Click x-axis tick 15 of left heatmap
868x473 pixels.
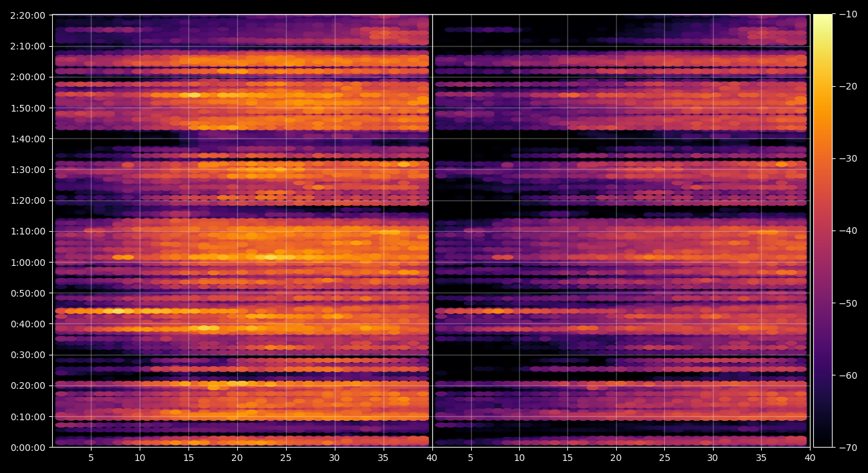188,458
